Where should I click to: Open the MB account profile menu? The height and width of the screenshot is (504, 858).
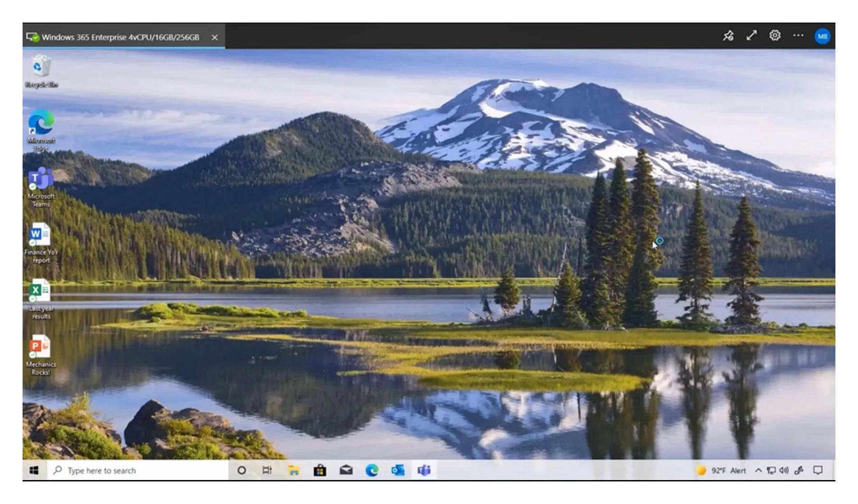(823, 36)
